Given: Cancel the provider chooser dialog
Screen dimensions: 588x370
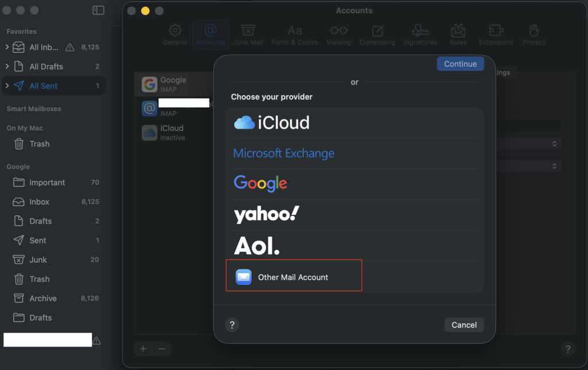Looking at the screenshot, I should coord(464,325).
